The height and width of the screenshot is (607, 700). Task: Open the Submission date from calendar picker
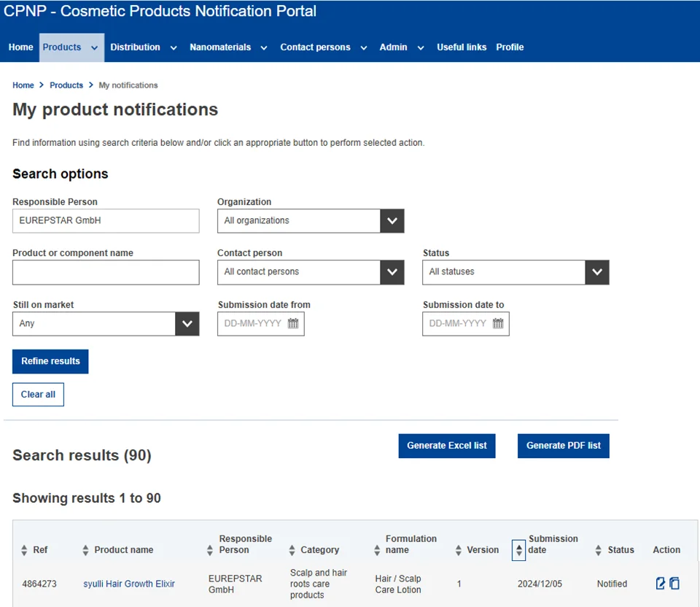[x=293, y=324]
